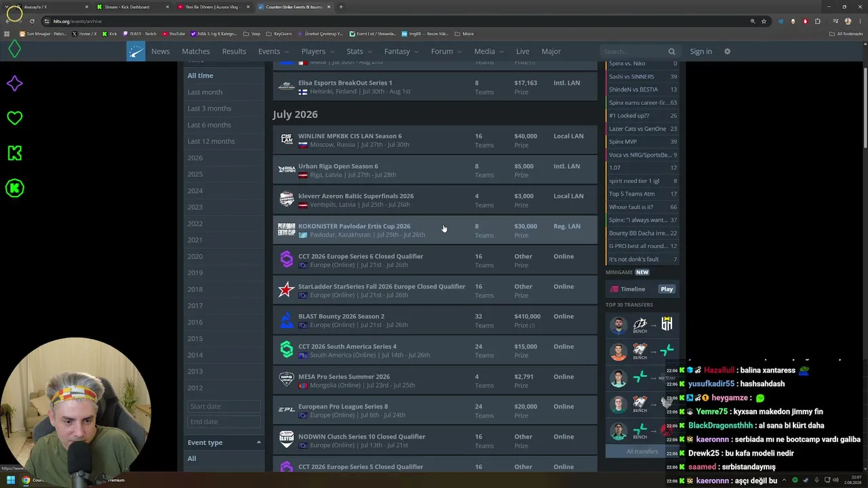Go to the Live page
The image size is (868, 488).
coord(523,52)
